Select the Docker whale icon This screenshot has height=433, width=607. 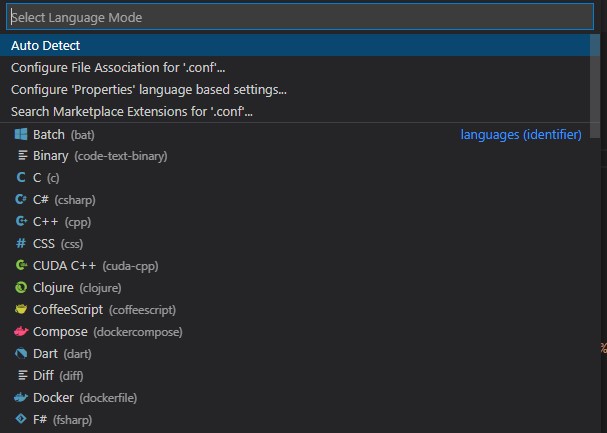tap(21, 397)
